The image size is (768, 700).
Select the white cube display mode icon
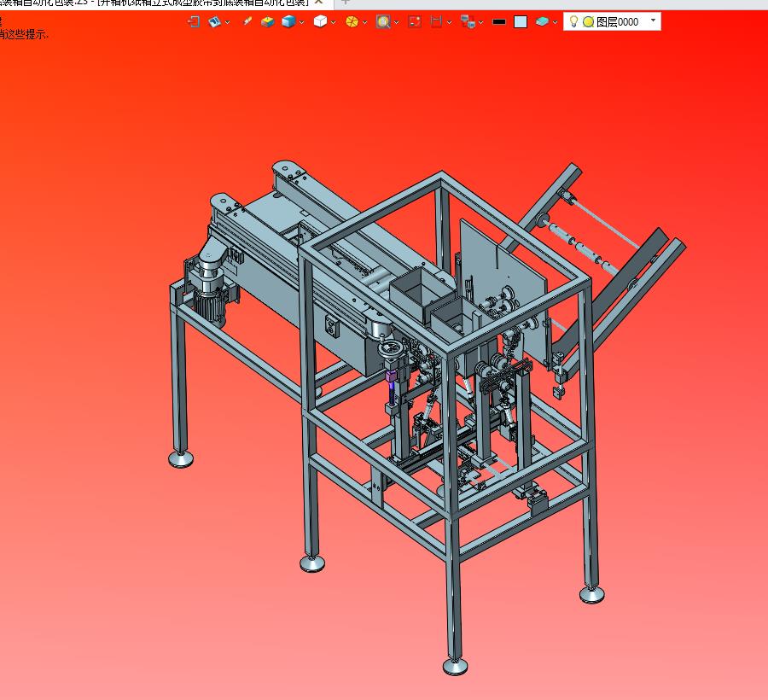click(320, 21)
